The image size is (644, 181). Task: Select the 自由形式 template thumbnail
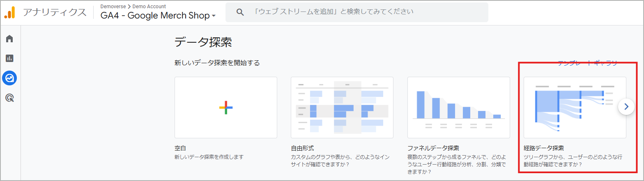coord(342,108)
